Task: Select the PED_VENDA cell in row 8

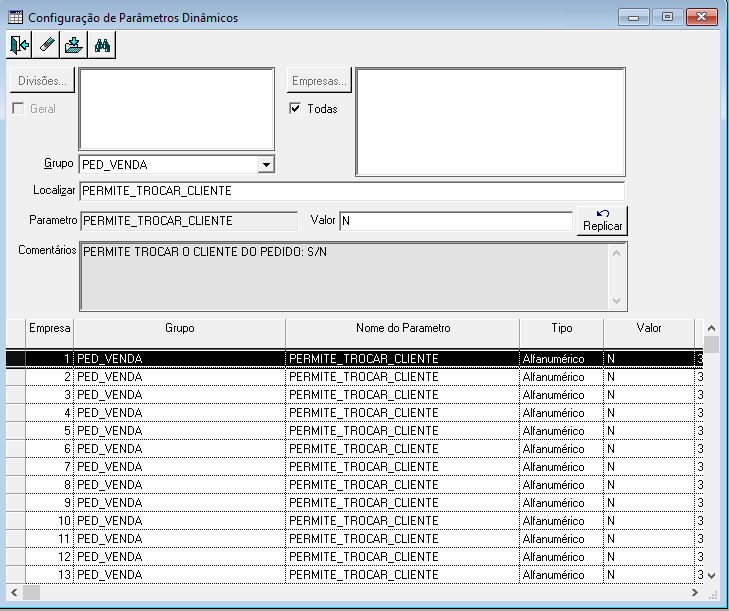Action: (179, 485)
